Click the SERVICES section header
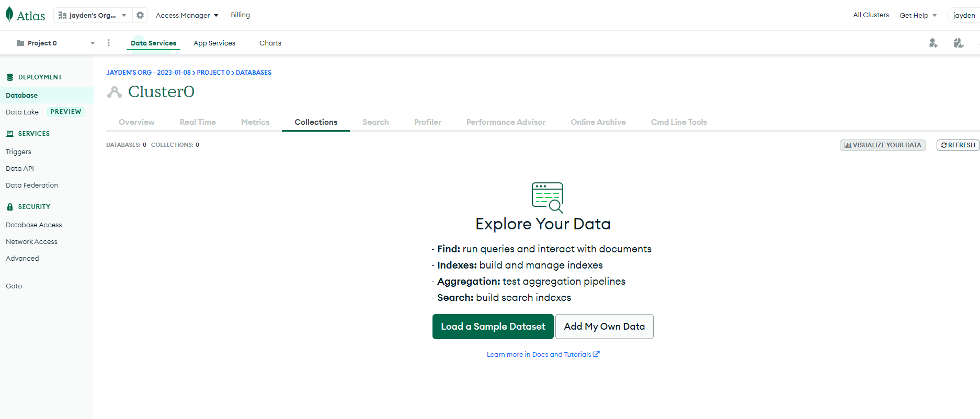Viewport: 980px width, 419px height. pos(34,134)
